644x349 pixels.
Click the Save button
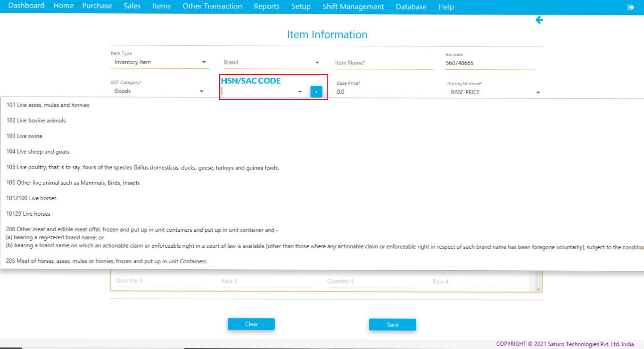[392, 325]
